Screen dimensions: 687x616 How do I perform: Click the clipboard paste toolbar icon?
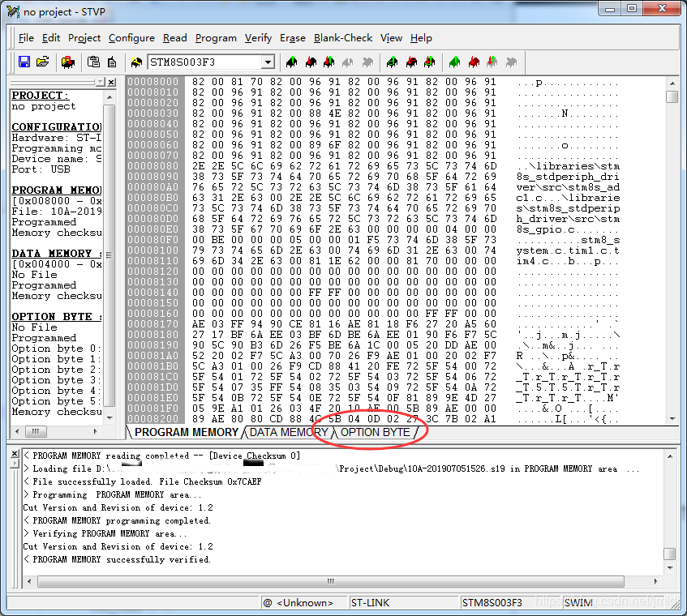[x=93, y=62]
